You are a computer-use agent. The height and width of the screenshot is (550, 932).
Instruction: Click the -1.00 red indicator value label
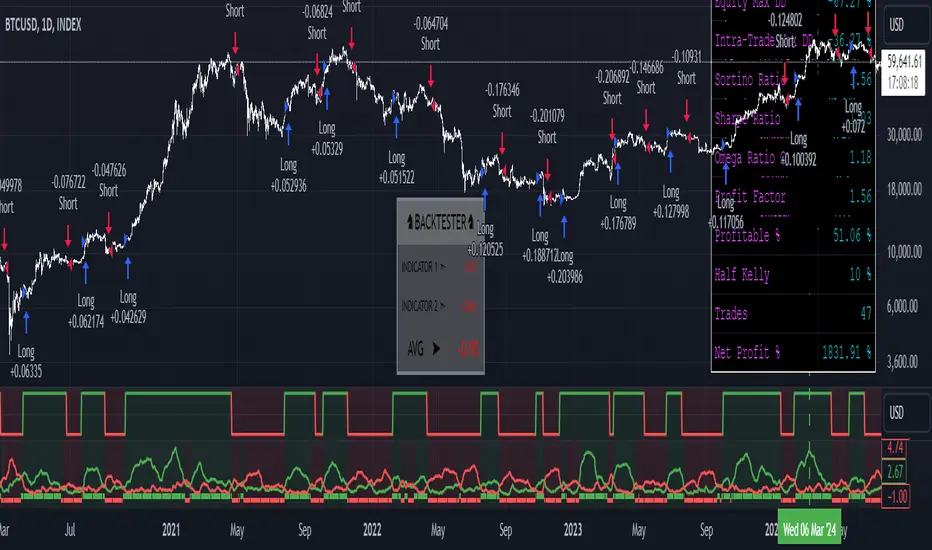click(896, 496)
